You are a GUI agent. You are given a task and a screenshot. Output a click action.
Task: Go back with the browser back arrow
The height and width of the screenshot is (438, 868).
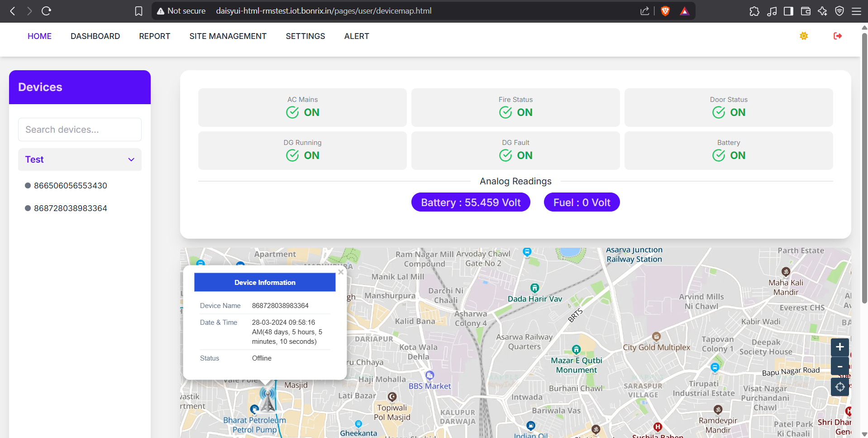(13, 11)
